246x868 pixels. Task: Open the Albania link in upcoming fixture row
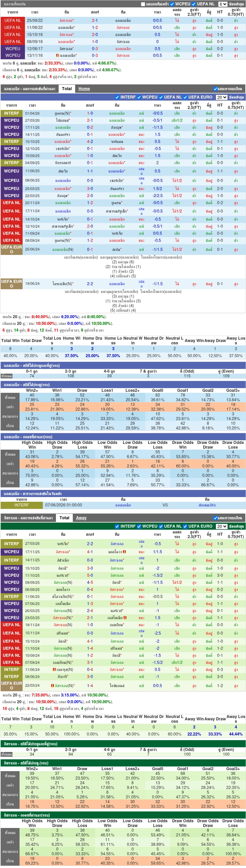123,505
